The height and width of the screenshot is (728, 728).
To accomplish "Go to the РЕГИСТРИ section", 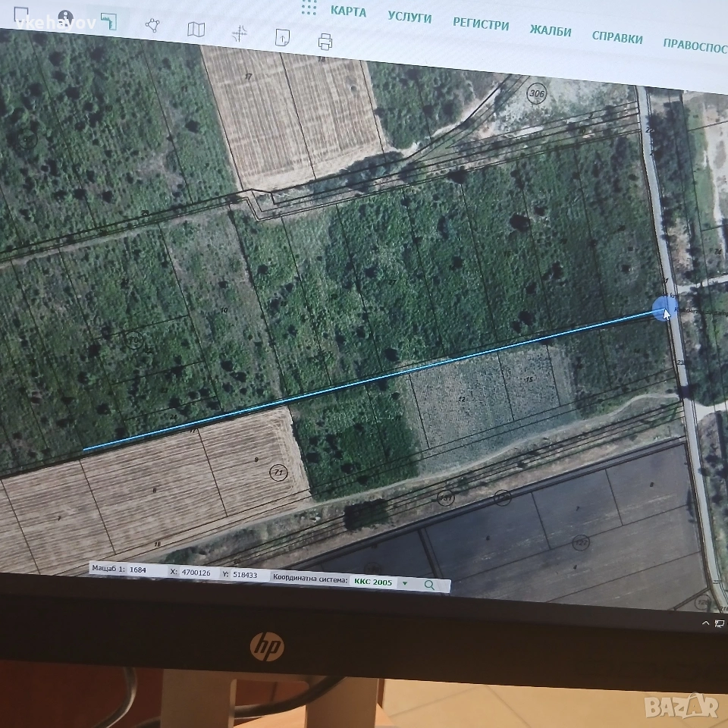I will 481,24.
